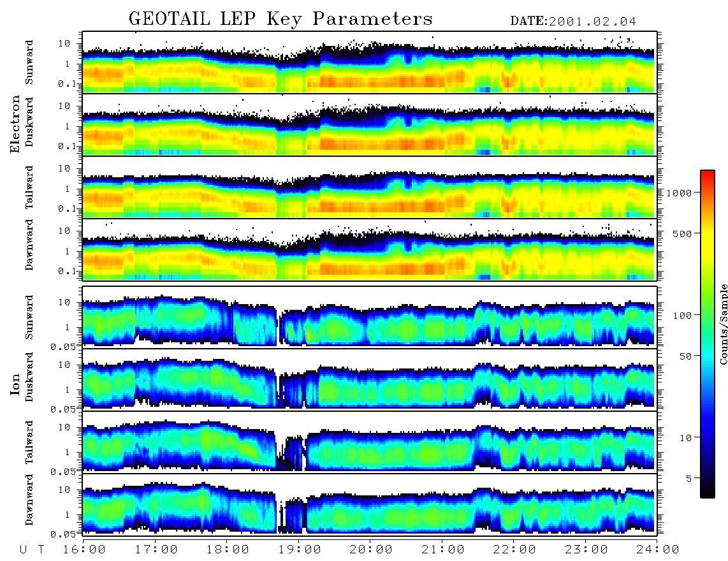This screenshot has width=728, height=561.
Task: Click the DATE:2001.02.04 label
Action: 573,21
